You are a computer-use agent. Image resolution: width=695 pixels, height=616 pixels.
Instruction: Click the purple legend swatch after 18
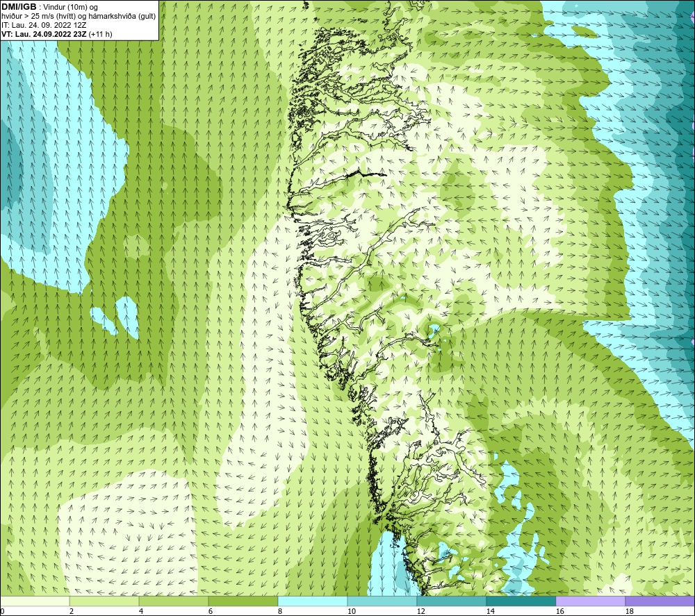pos(660,601)
